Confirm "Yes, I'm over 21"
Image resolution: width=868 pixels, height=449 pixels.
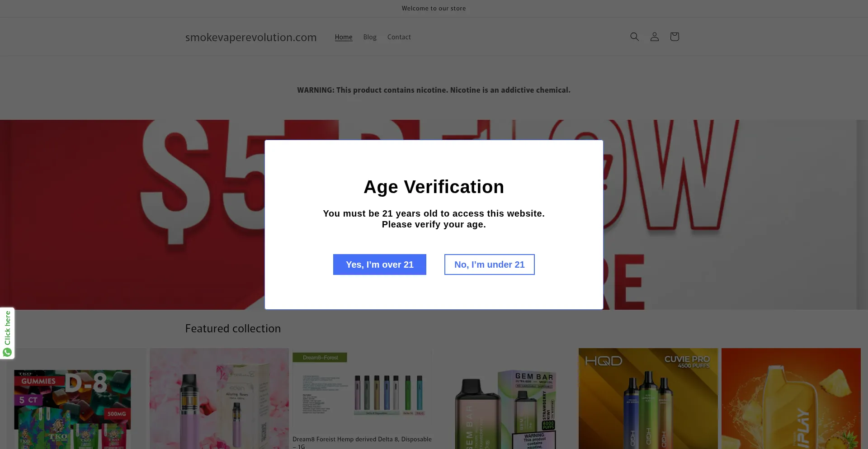tap(379, 265)
